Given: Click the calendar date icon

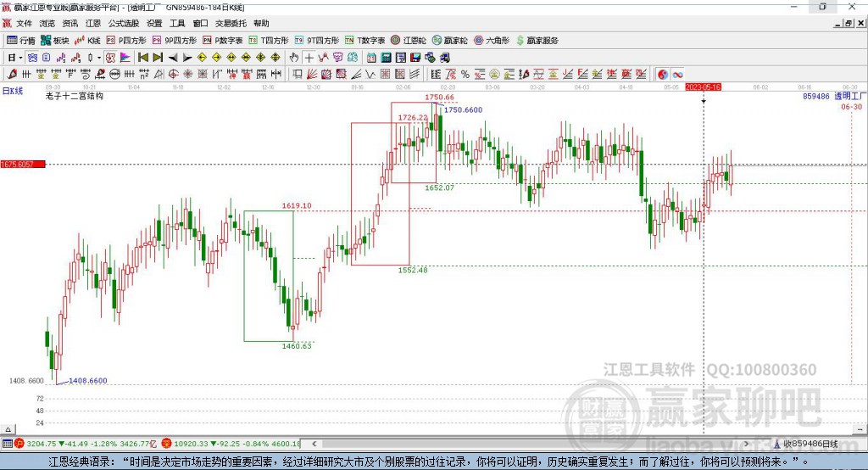Looking at the screenshot, I should 371,58.
